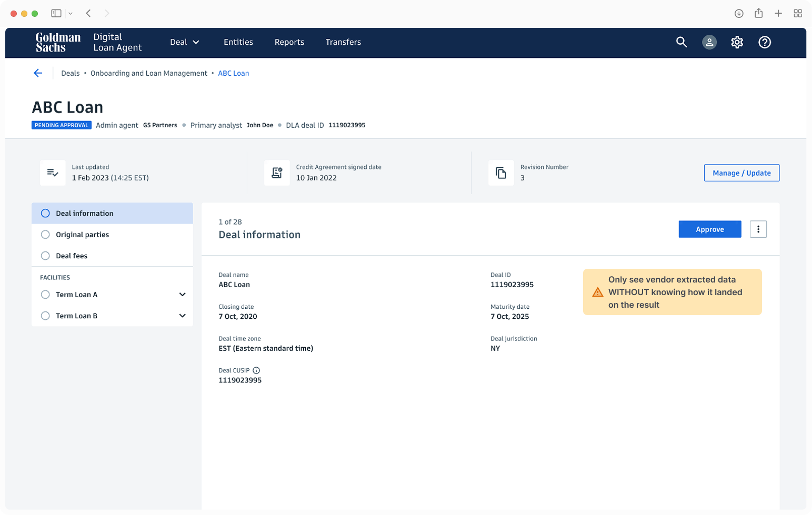This screenshot has width=812, height=515.
Task: Click the Goldman Sachs logo
Action: [x=58, y=42]
